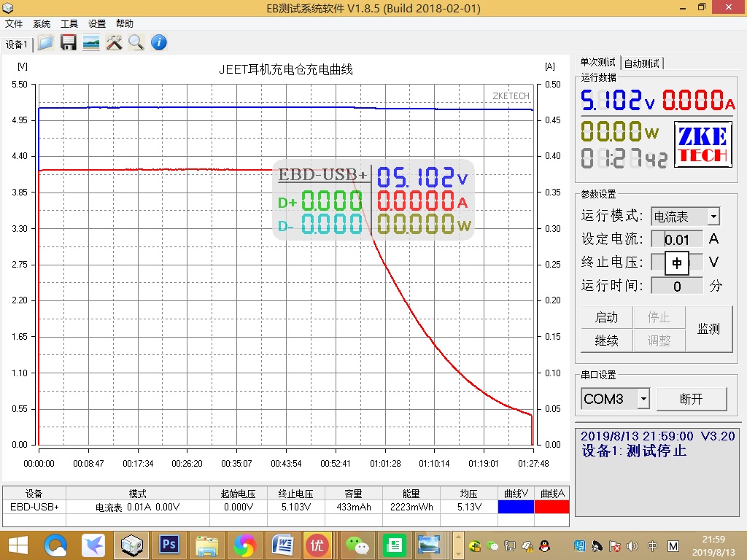Open the 文件 menu
Viewport: 747px width, 560px height.
click(x=14, y=23)
